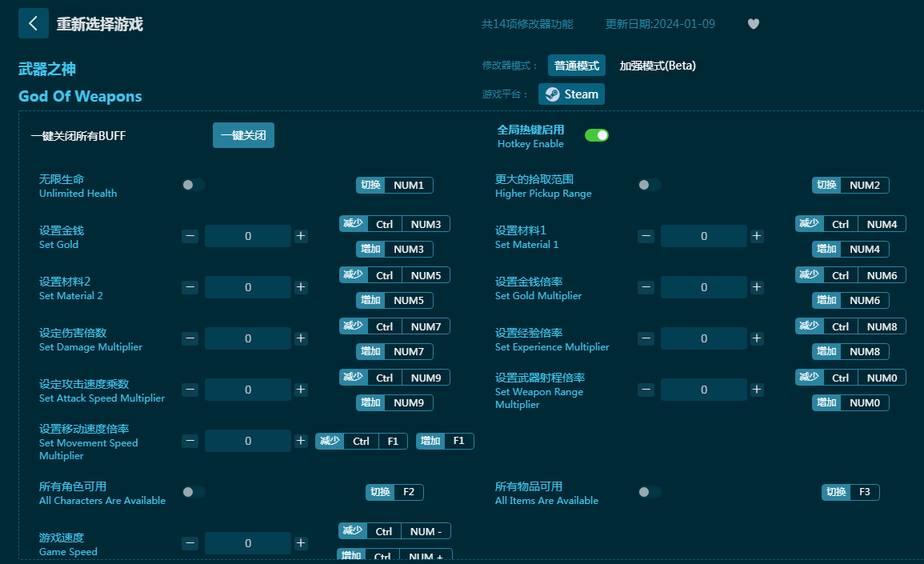This screenshot has height=564, width=924.
Task: Click the 更新日期:2024-01-09 update date text
Action: [660, 24]
